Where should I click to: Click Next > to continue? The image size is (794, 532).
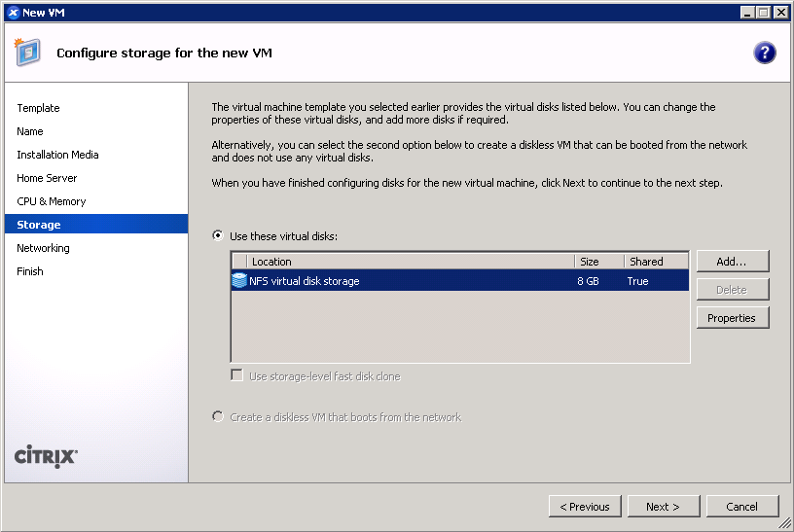click(x=664, y=506)
